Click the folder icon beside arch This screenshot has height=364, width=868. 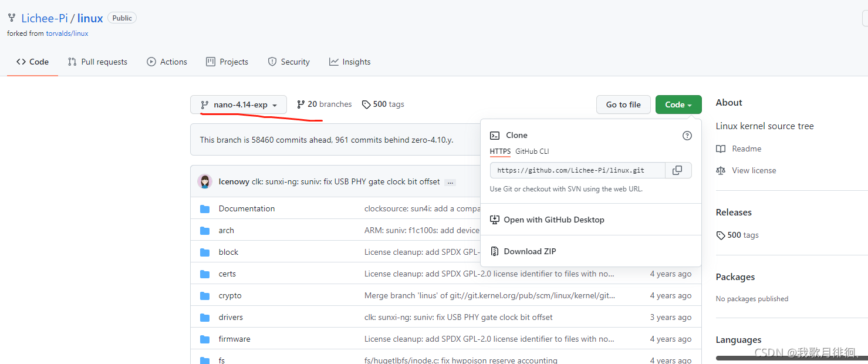[x=205, y=230]
